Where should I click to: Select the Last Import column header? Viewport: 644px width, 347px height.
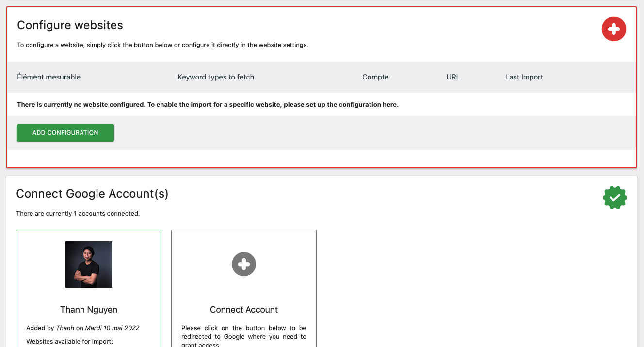(x=524, y=77)
